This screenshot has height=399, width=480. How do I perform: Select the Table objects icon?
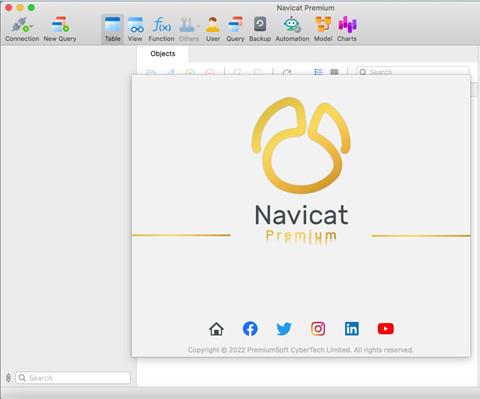(x=113, y=29)
